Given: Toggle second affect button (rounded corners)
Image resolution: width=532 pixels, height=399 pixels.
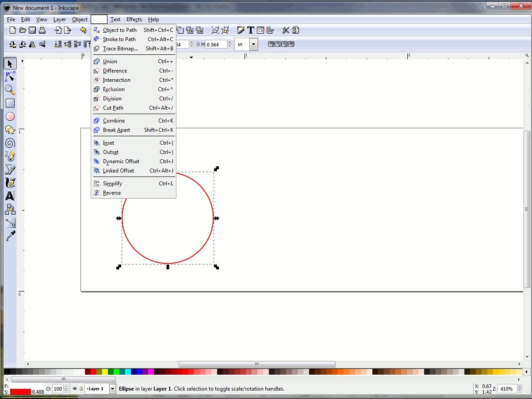Looking at the screenshot, I should pos(278,44).
